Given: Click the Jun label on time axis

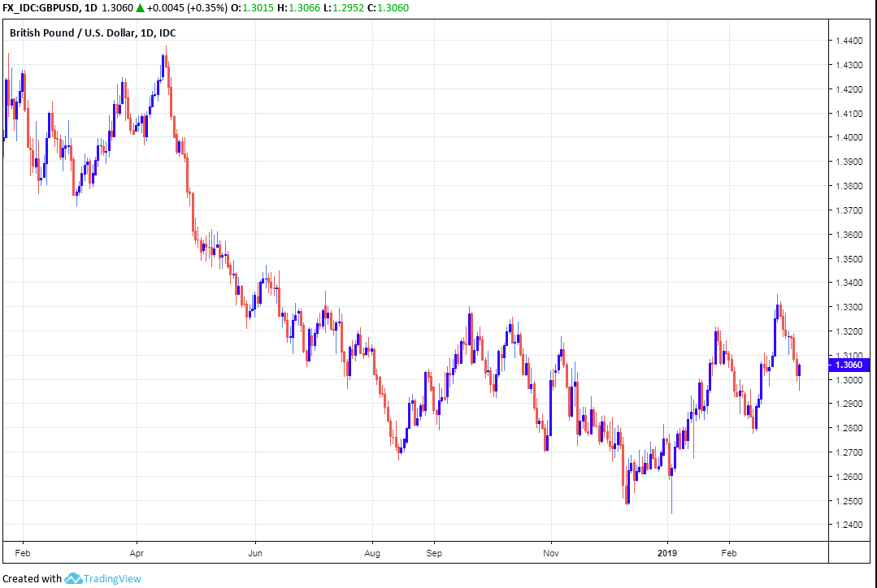Looking at the screenshot, I should click(255, 551).
